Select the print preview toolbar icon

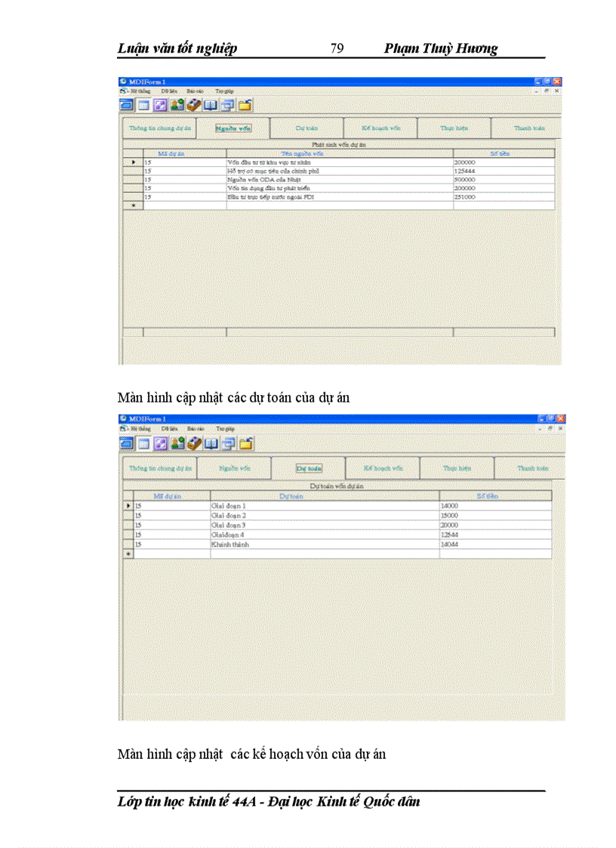pos(227,105)
